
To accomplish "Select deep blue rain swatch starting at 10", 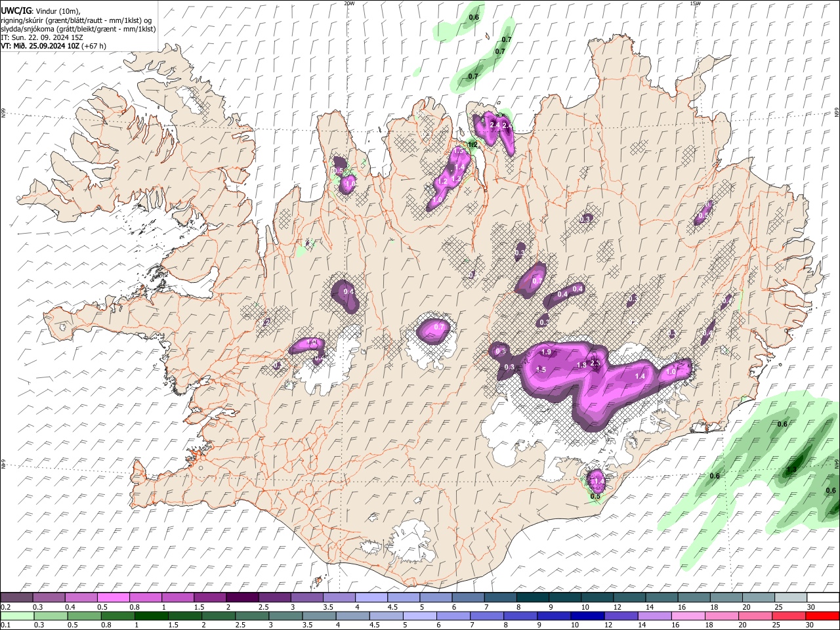I will [x=588, y=616].
